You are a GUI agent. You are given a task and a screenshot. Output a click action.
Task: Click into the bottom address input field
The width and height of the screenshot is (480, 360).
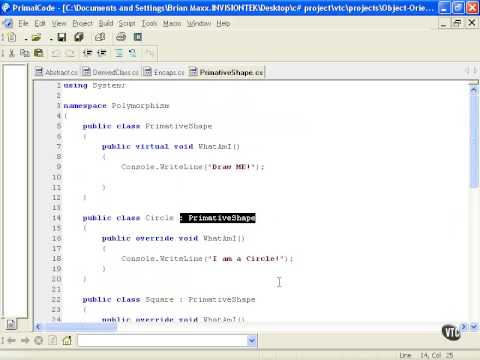(162, 340)
